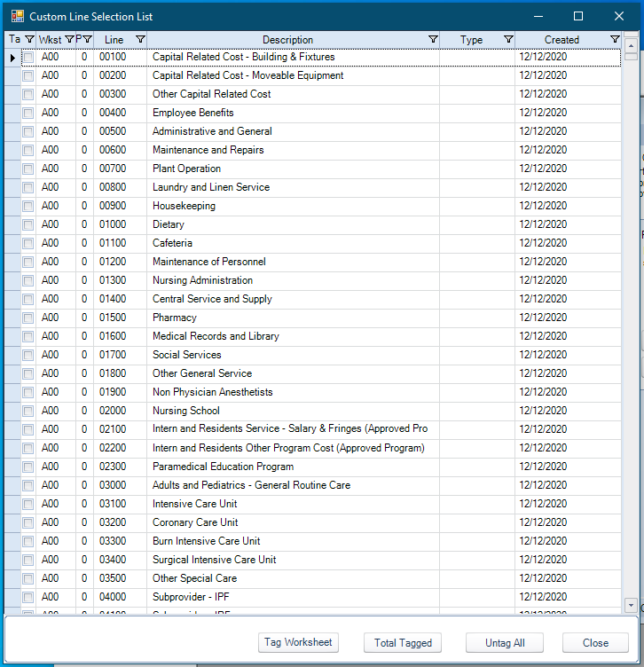Open the P column filter
Screen dimensions: 644x667
[x=87, y=40]
